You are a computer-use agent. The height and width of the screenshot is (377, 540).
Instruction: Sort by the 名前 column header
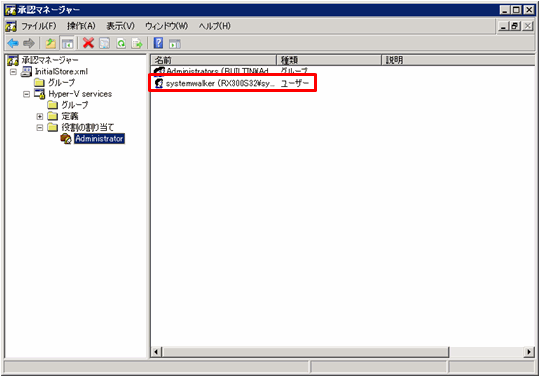pos(214,60)
